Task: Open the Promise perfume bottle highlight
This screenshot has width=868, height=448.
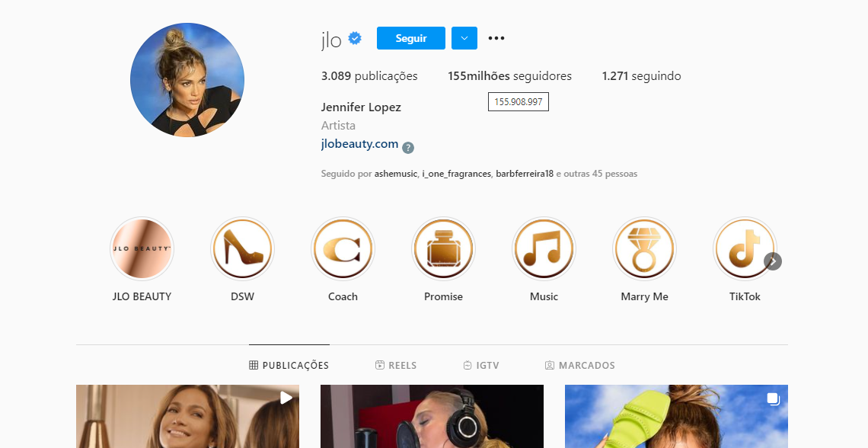Action: 443,248
